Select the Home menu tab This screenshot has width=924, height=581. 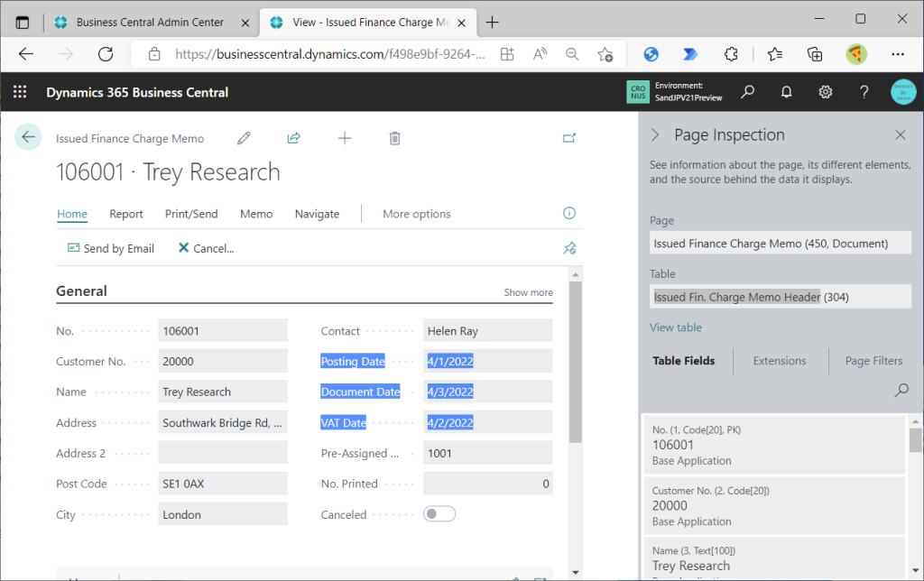coord(72,214)
